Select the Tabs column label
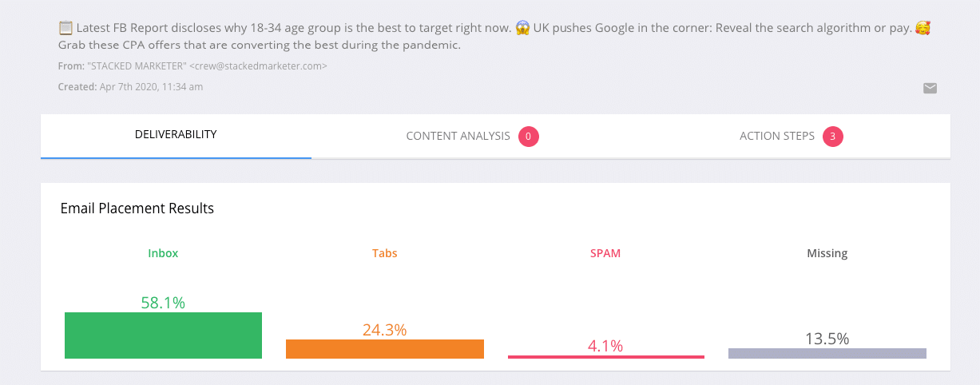Image resolution: width=980 pixels, height=385 pixels. [385, 253]
